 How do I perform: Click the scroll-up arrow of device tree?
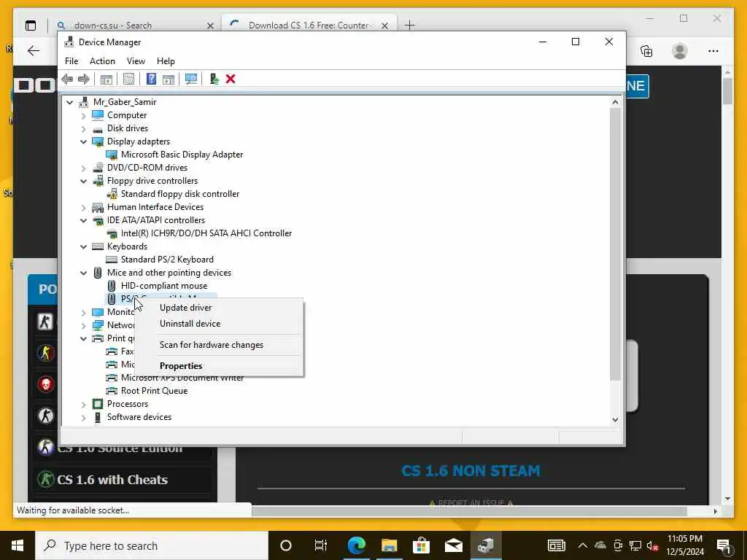pos(615,102)
